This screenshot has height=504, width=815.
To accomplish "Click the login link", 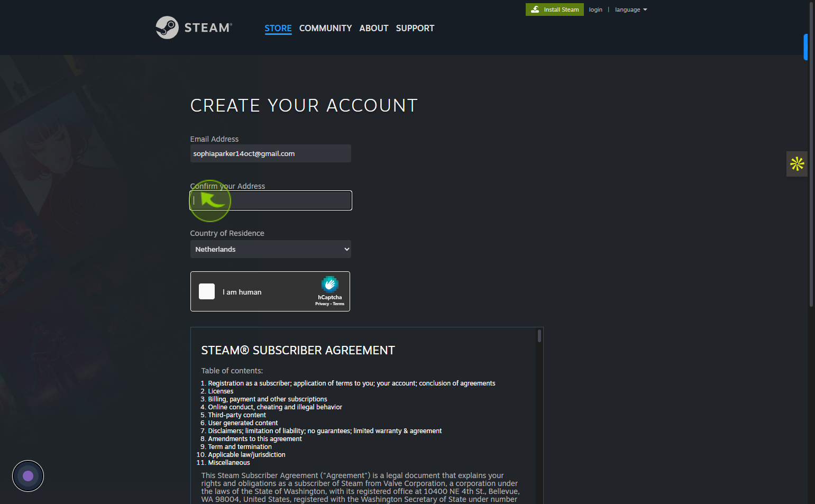I will coord(596,10).
